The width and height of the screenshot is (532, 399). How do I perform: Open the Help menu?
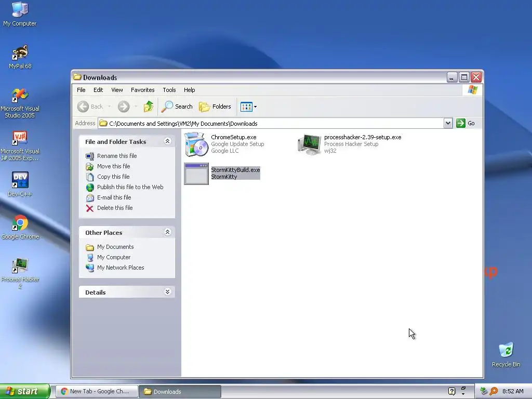pos(189,90)
